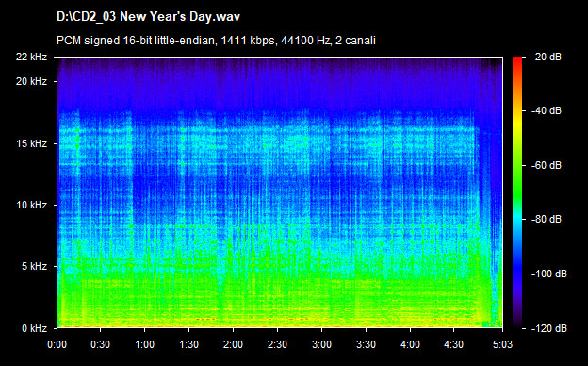Click the -20 dB color scale label

[x=547, y=57]
